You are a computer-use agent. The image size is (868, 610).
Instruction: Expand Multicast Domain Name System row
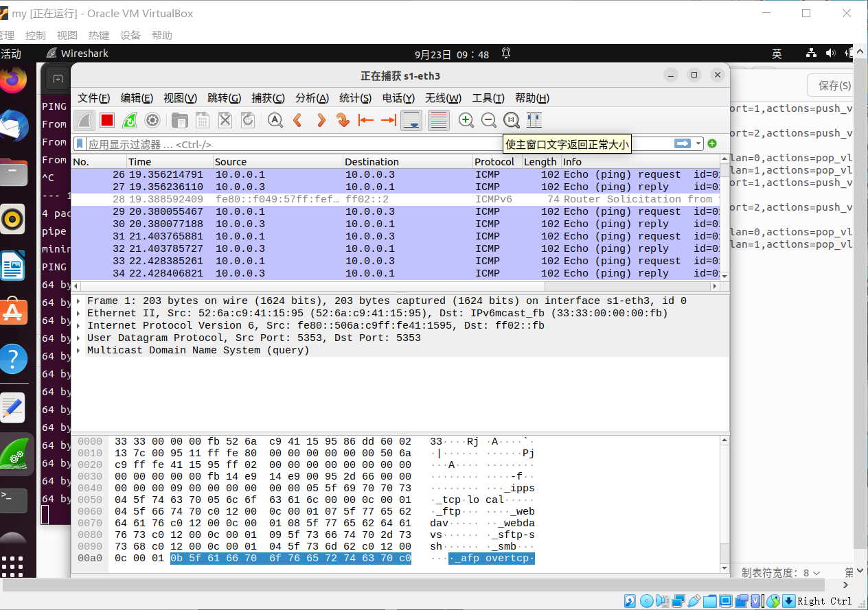tap(79, 351)
